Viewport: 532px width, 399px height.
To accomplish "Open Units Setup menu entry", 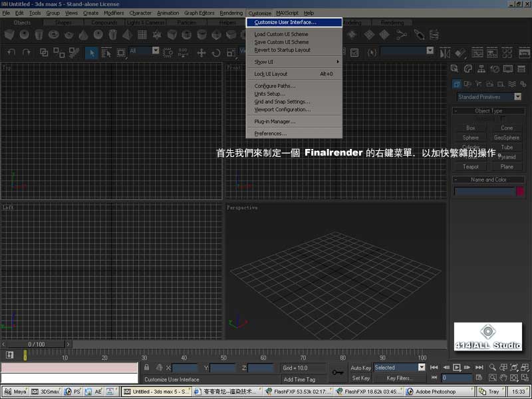I will pyautogui.click(x=294, y=94).
